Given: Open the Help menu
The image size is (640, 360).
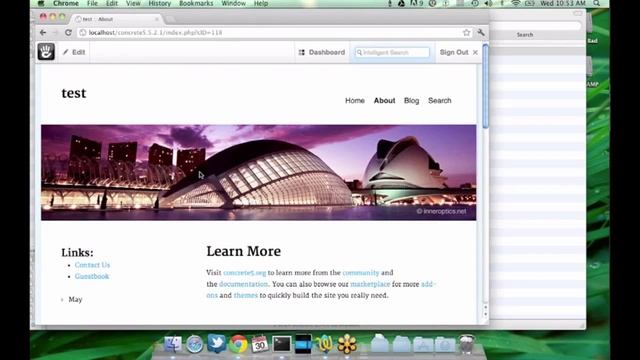Looking at the screenshot, I should (x=261, y=3).
